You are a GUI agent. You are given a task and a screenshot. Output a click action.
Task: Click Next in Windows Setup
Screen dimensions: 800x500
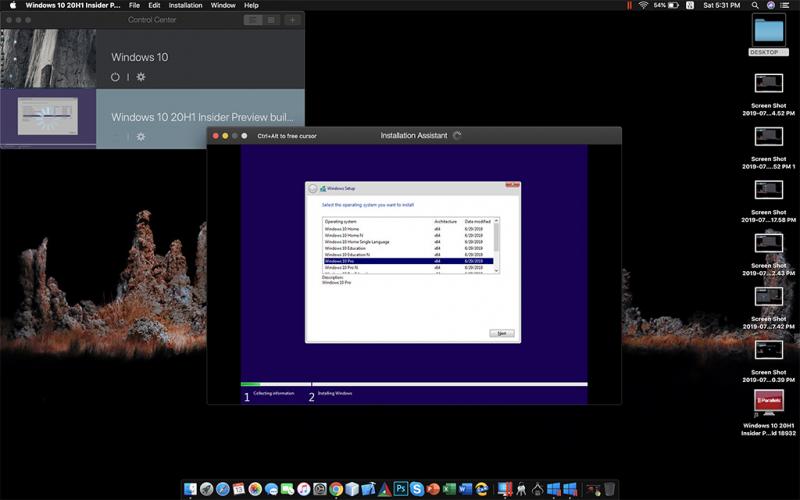502,333
